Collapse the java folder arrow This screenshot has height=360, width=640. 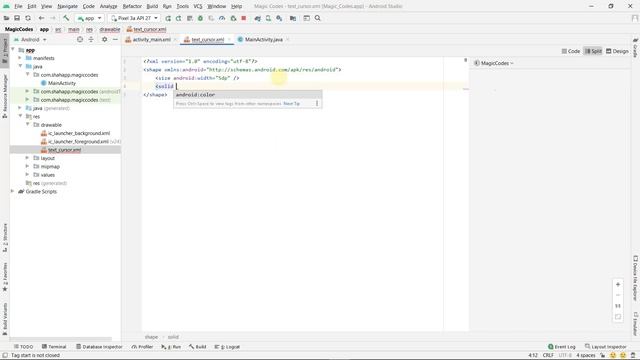pyautogui.click(x=20, y=66)
